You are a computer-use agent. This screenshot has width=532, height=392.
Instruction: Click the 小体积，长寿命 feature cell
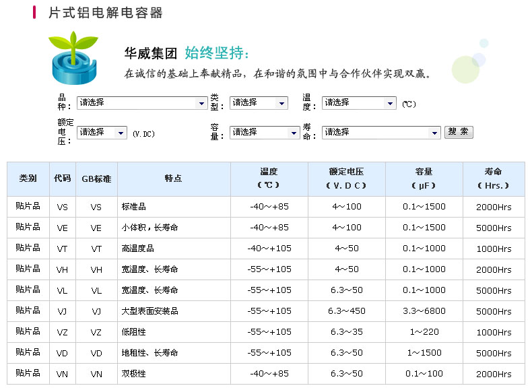pyautogui.click(x=174, y=228)
